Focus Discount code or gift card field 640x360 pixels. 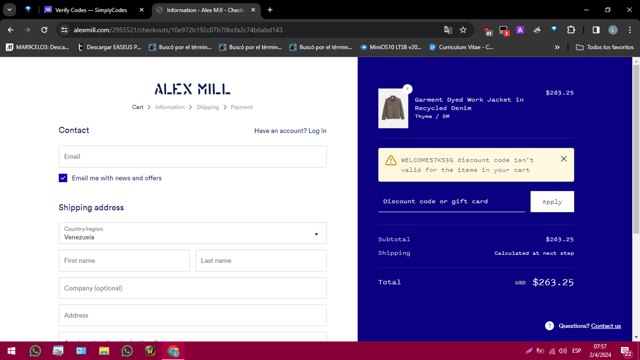(x=451, y=202)
